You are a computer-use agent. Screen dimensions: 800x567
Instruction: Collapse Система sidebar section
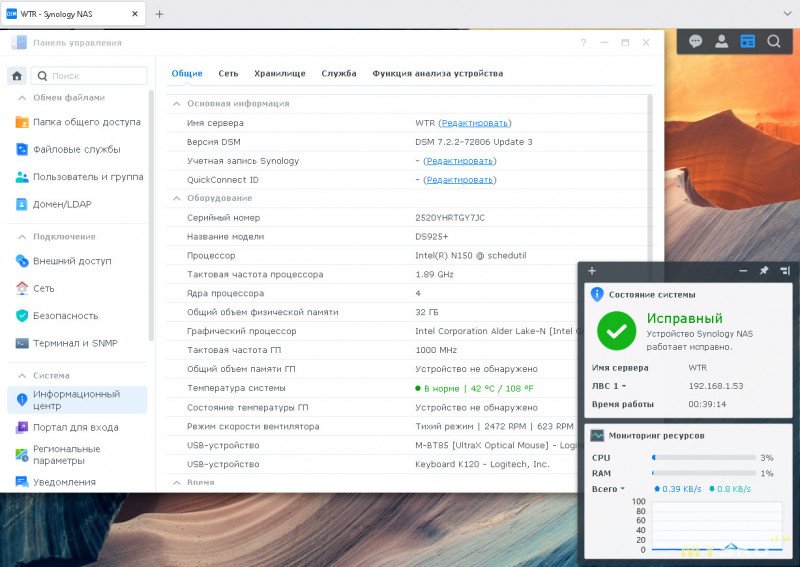pos(22,376)
